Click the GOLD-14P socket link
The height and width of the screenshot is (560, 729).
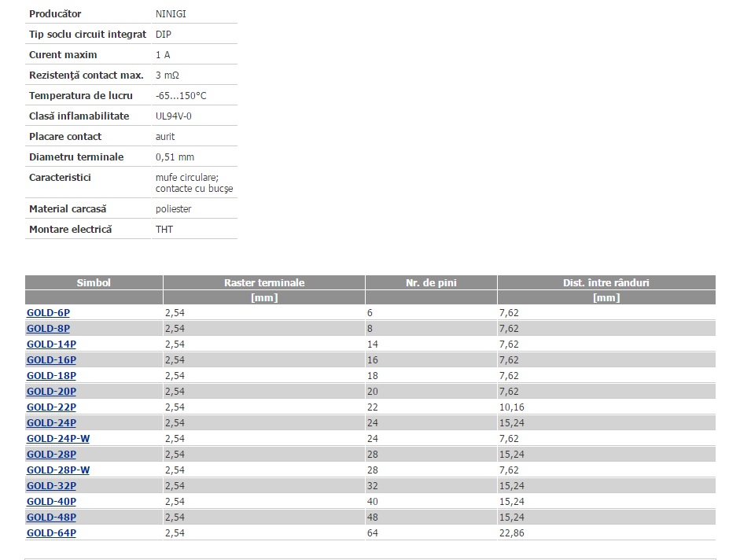coord(51,344)
